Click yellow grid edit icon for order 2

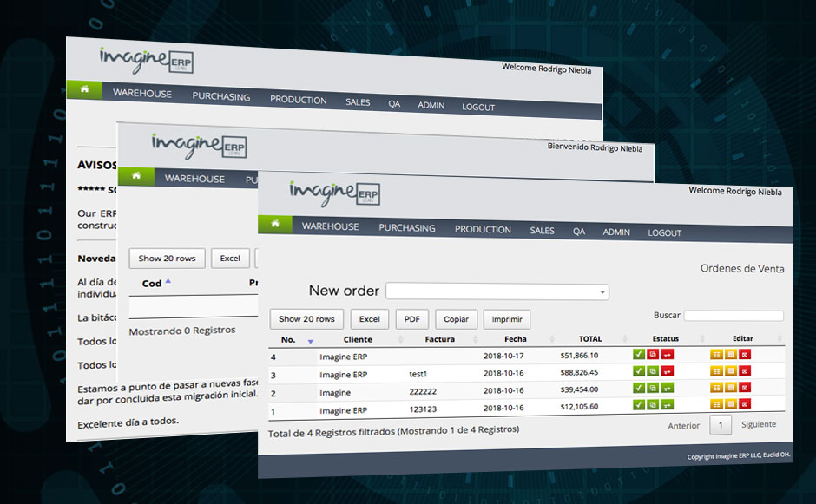click(x=731, y=388)
